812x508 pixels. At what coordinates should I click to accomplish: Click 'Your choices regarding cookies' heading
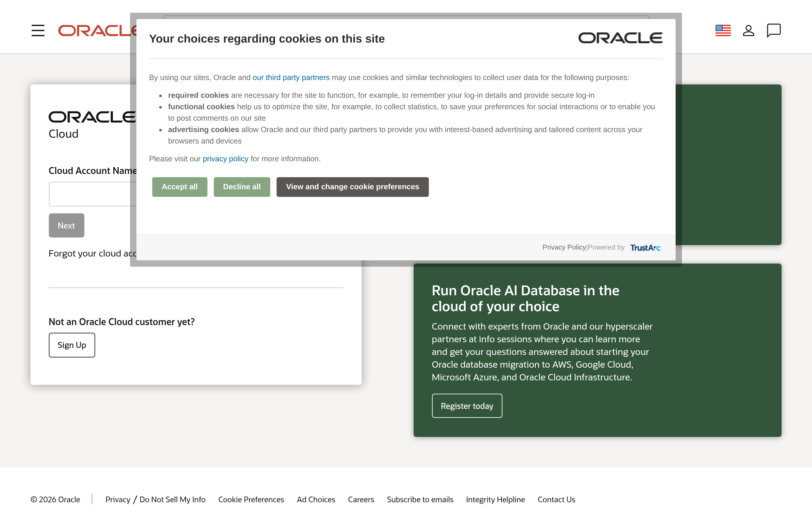267,39
